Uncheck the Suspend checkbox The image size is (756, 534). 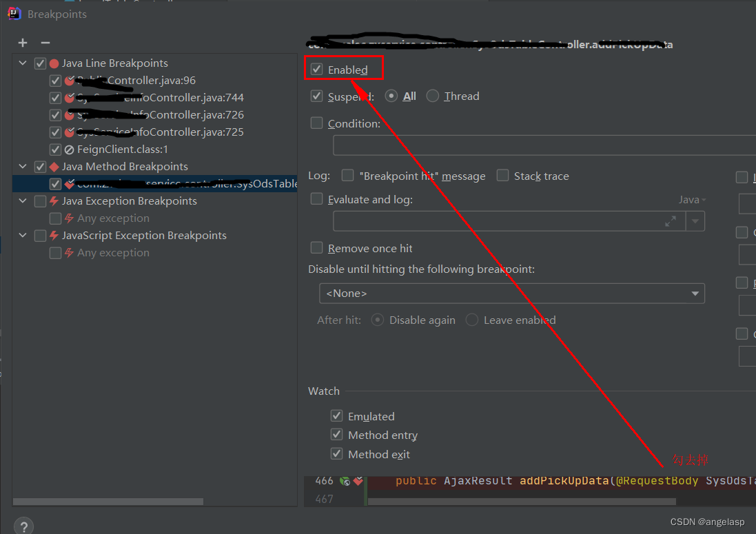(316, 96)
